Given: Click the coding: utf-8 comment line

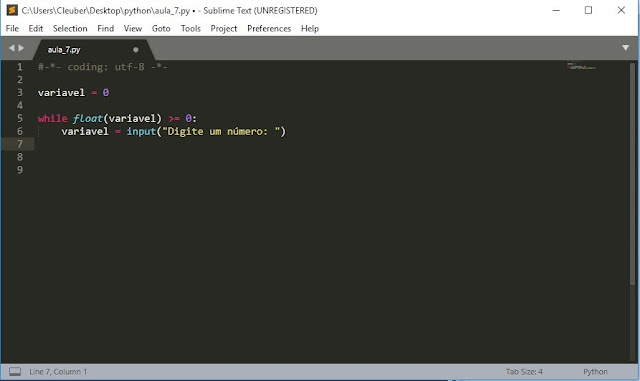Looking at the screenshot, I should [x=102, y=67].
